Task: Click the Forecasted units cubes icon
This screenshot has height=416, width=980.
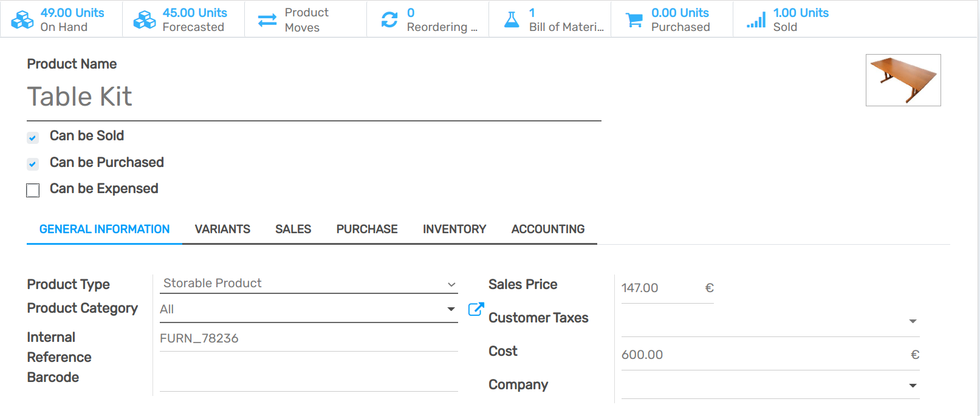Action: point(145,20)
